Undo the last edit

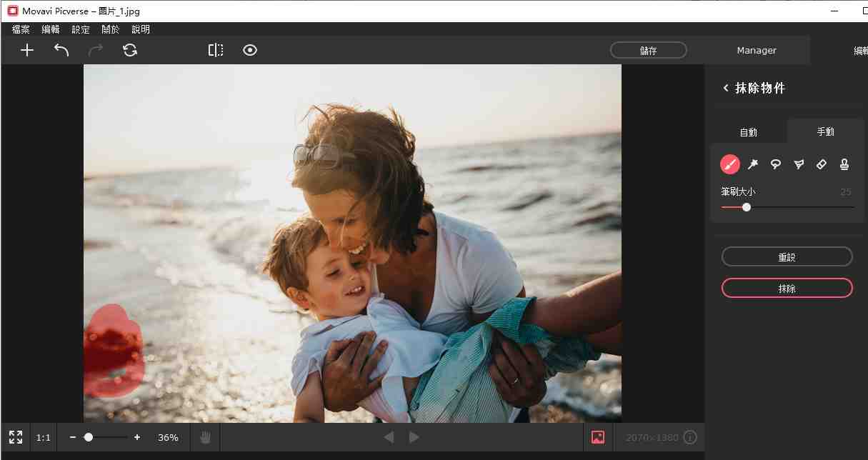[x=61, y=50]
